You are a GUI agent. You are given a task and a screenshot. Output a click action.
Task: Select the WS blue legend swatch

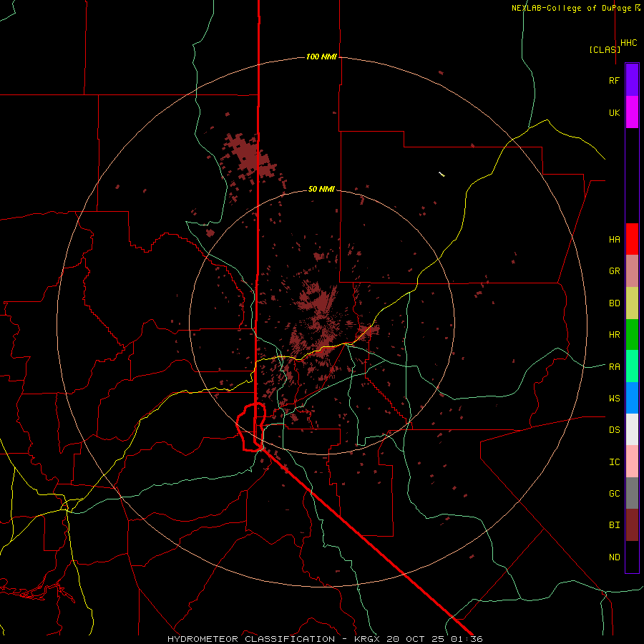pyautogui.click(x=632, y=398)
